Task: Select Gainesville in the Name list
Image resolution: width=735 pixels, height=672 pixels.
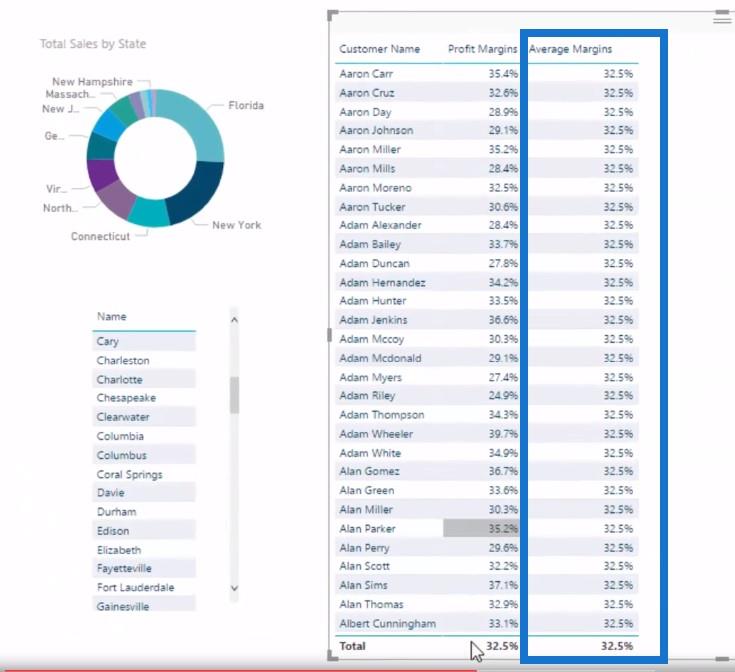Action: point(143,606)
